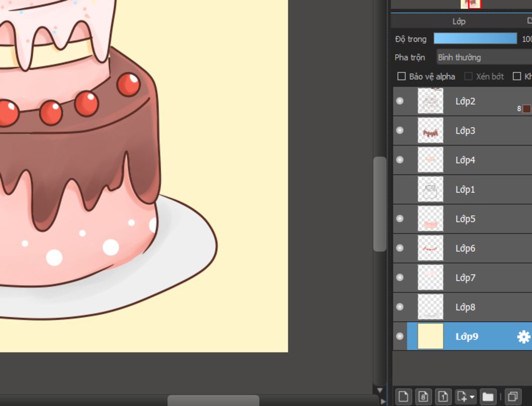Select layer Lớp8 thumbnail

click(431, 307)
